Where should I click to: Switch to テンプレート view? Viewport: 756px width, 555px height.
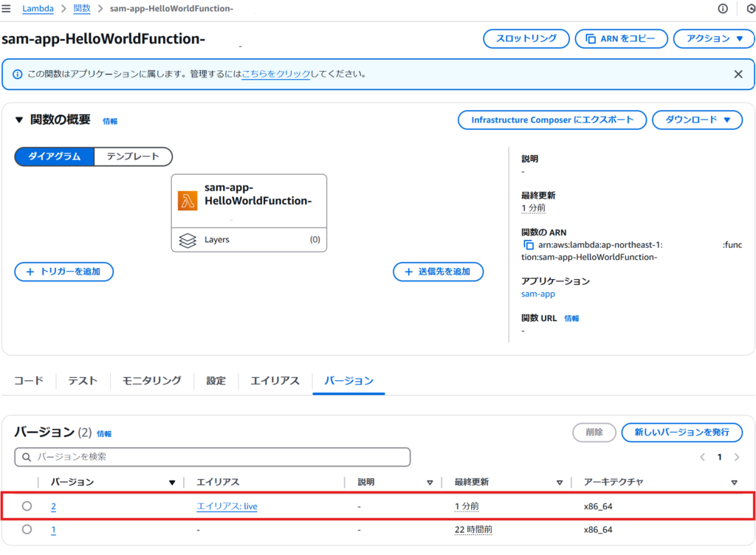click(133, 156)
